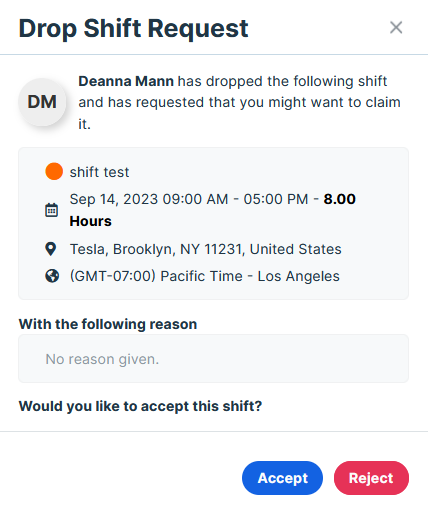Click the globe timezone icon

[52, 276]
